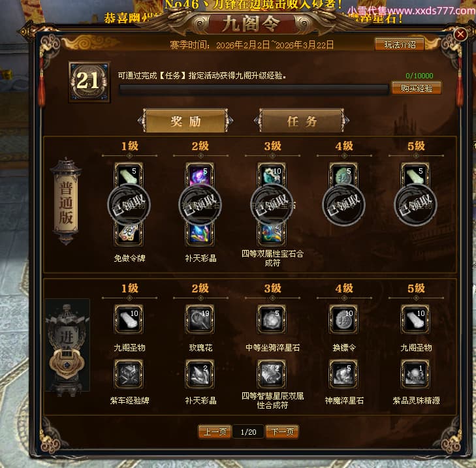
Task: Click the 上一页 button
Action: point(215,431)
